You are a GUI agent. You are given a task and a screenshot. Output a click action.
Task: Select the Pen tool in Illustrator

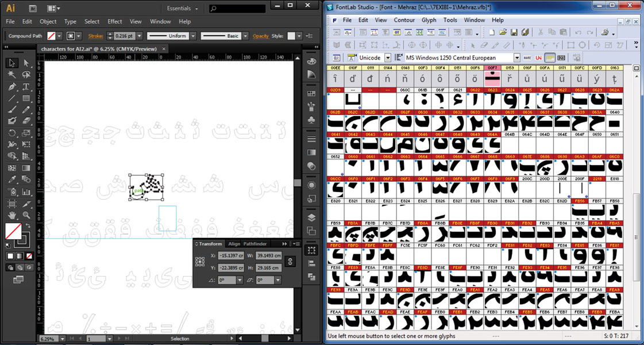[12, 86]
